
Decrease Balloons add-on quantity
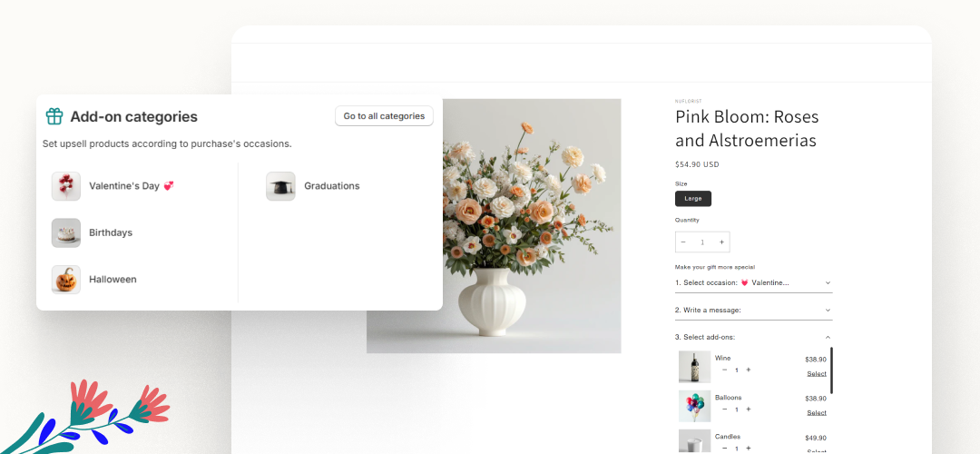click(724, 410)
